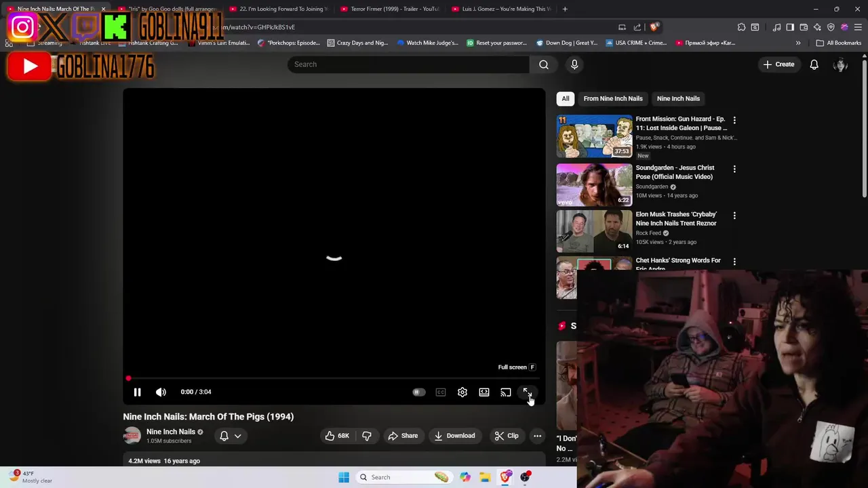Focus the YouTube Search field
Image resolution: width=868 pixels, height=488 pixels.
tap(408, 64)
